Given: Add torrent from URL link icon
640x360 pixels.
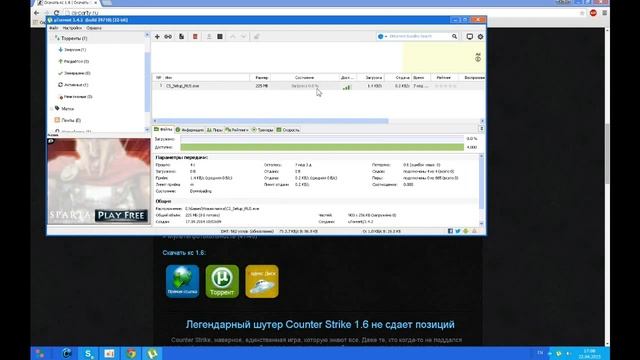Looking at the screenshot, I should (168, 37).
